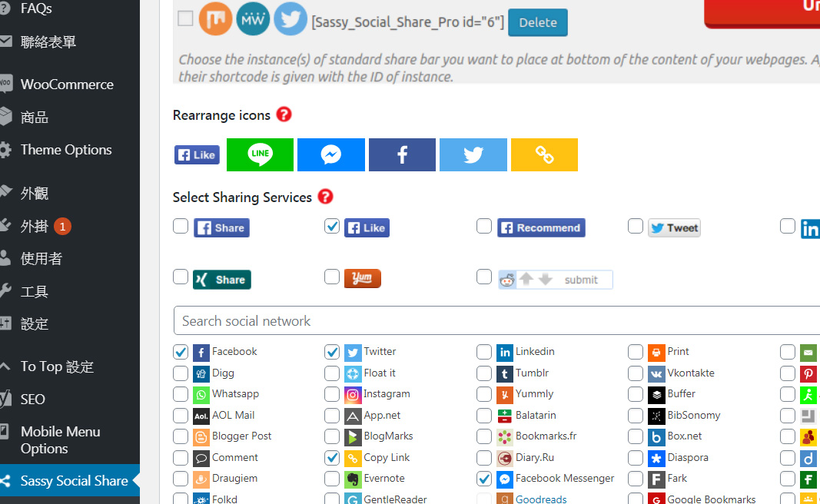Screen dimensions: 820x504
Task: Click the Tweet button image
Action: [x=675, y=228]
